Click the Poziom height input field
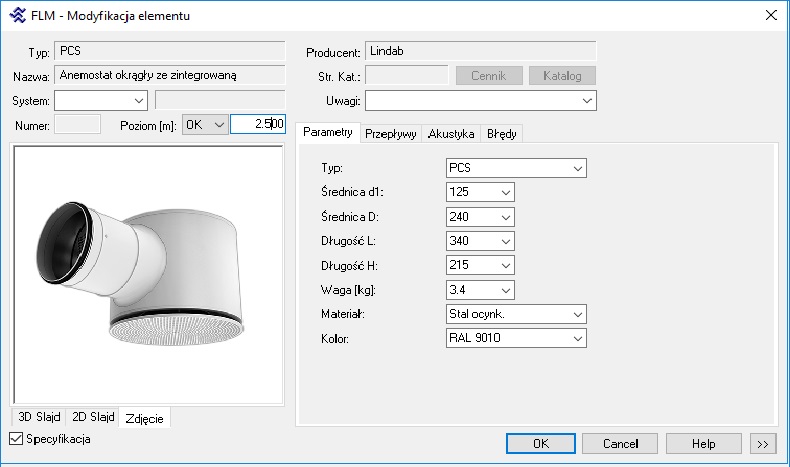This screenshot has width=790, height=467. pyautogui.click(x=257, y=124)
